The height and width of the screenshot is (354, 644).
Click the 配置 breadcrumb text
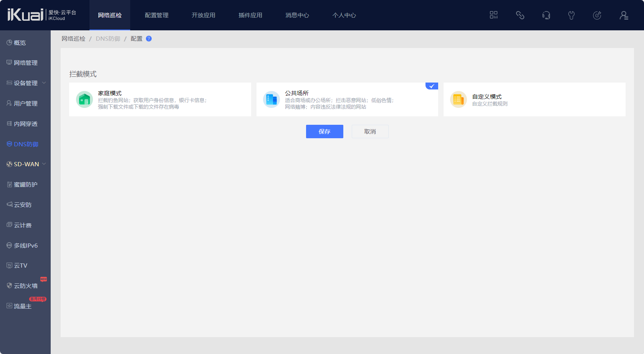(x=136, y=38)
